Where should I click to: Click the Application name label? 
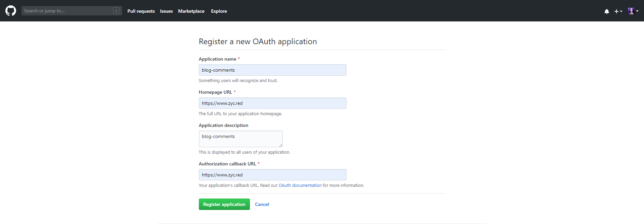coord(217,59)
